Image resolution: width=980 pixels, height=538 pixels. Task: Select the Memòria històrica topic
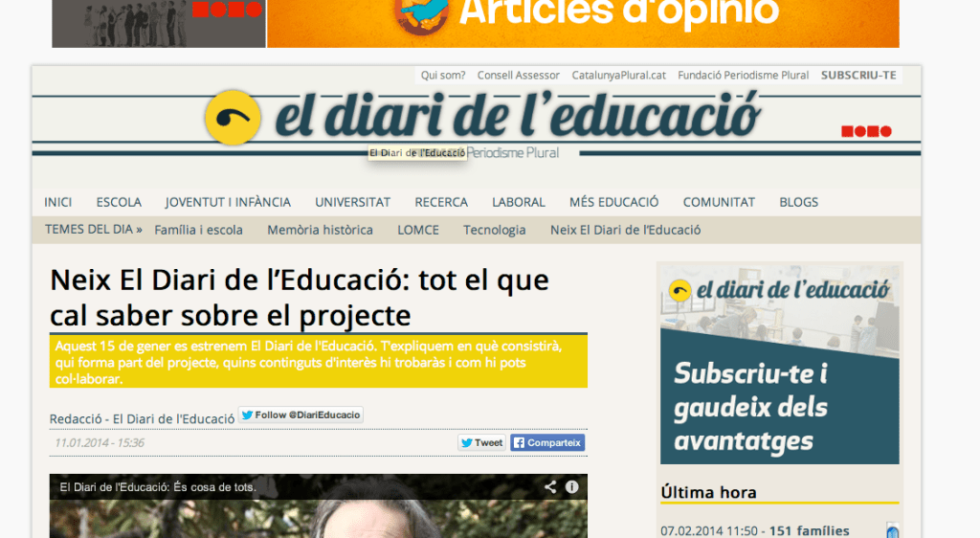(320, 230)
